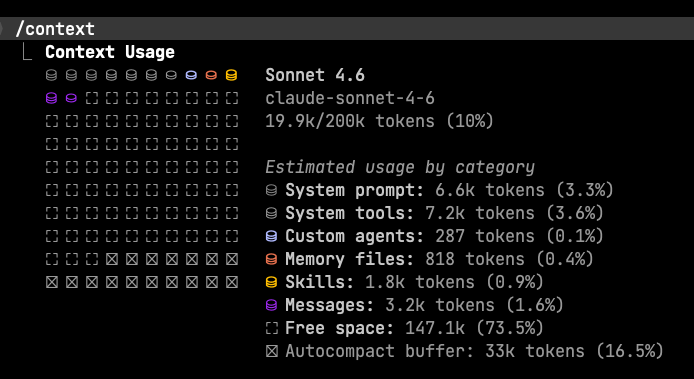Viewport: 694px width, 379px height.
Task: Click the yellow Skills legend icon
Action: click(x=271, y=282)
